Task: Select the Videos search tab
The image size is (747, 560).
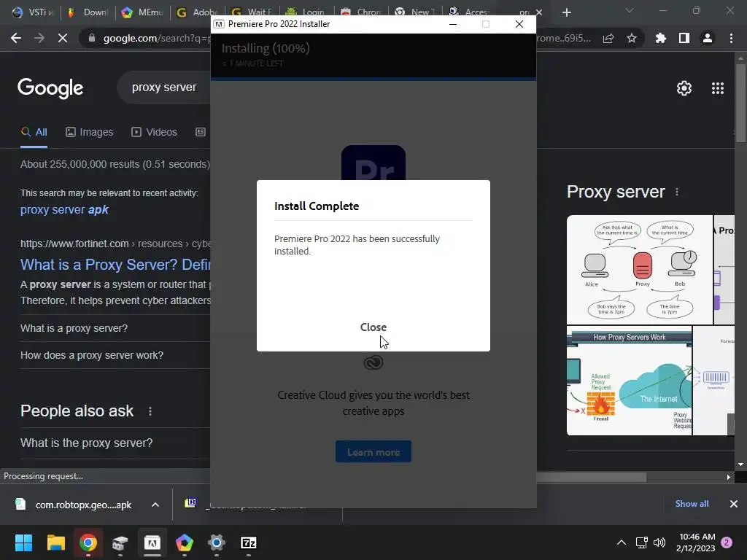Action: 155,133
